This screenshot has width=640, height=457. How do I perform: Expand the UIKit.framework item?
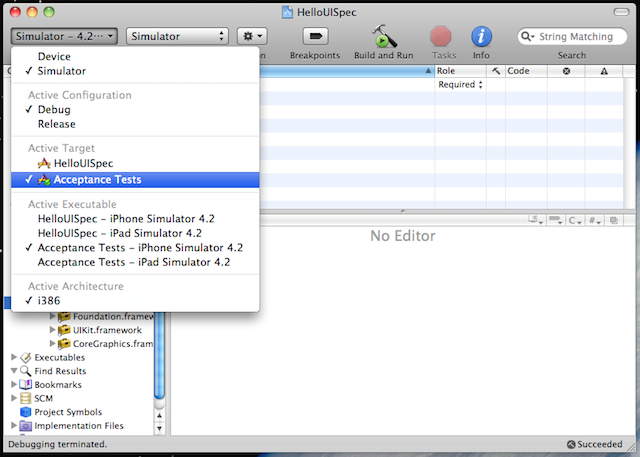point(52,330)
